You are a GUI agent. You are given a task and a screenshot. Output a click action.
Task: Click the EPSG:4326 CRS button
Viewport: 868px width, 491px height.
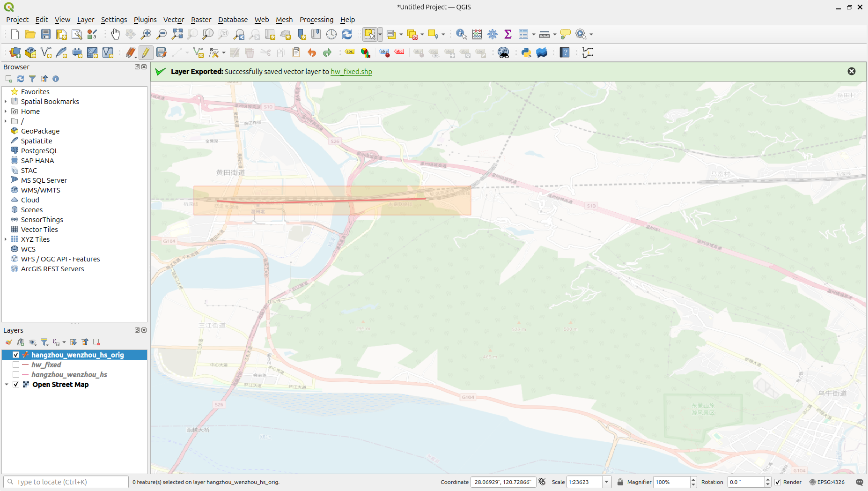[x=827, y=482]
